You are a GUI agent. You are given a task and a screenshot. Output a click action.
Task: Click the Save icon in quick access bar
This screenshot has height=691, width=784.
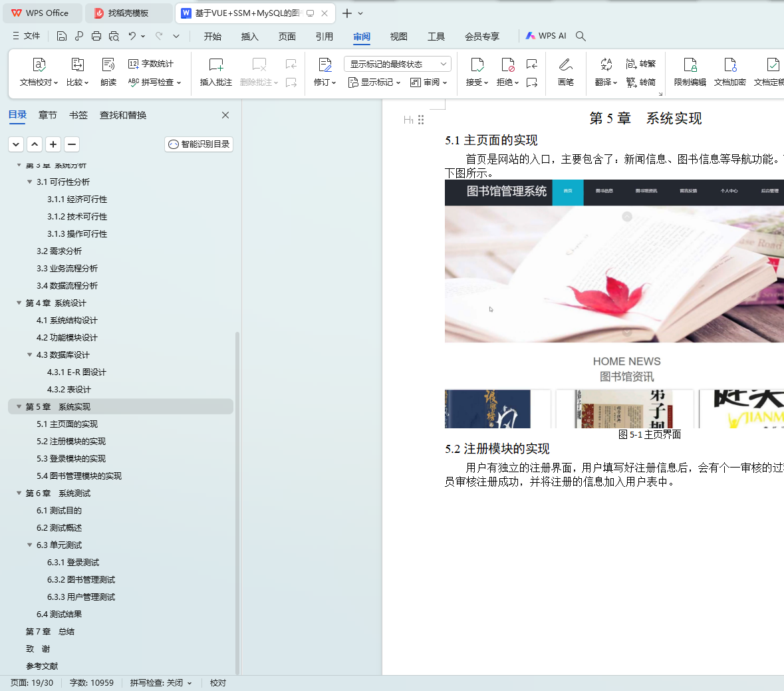[x=61, y=36]
